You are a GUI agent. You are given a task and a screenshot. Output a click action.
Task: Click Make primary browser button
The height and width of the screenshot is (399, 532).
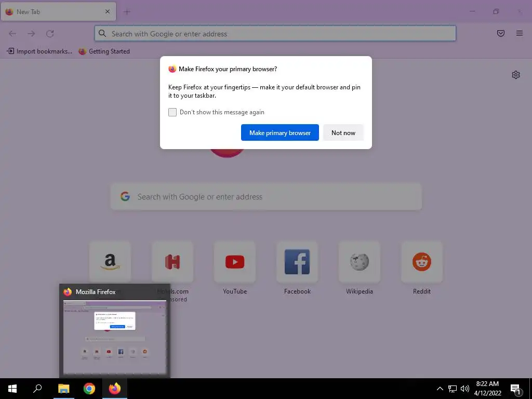(x=280, y=132)
